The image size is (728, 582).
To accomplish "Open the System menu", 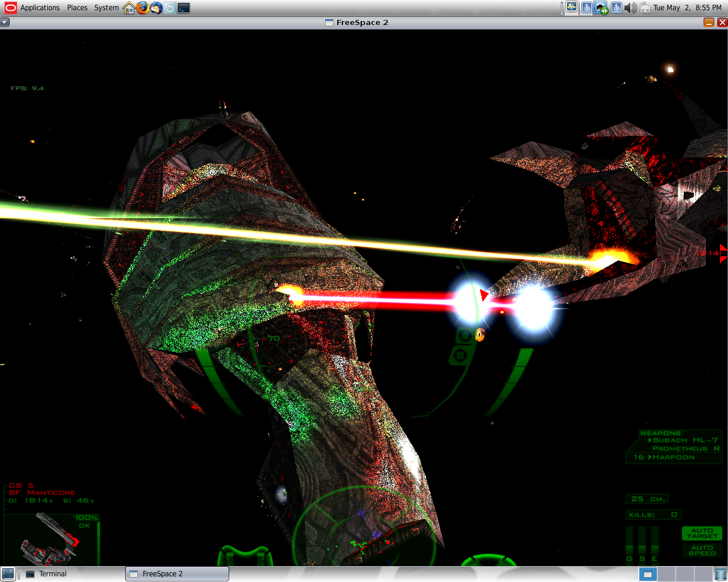I will (106, 7).
